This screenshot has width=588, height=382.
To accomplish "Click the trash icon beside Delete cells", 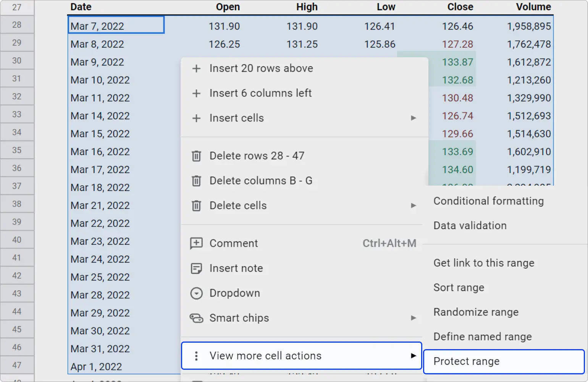I will (196, 205).
